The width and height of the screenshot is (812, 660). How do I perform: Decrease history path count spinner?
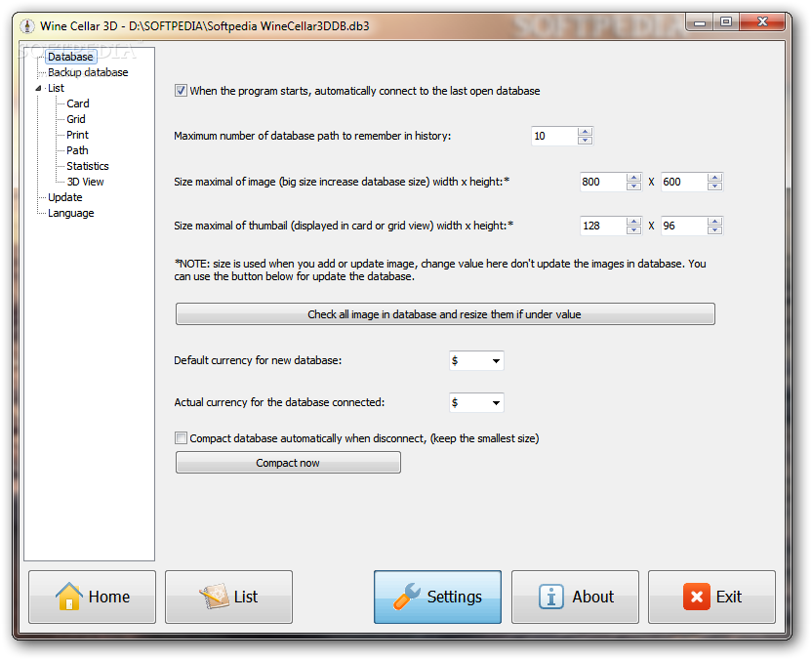click(585, 141)
